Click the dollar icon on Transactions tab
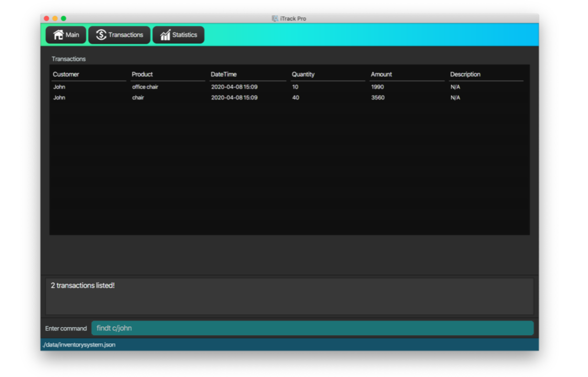 101,35
